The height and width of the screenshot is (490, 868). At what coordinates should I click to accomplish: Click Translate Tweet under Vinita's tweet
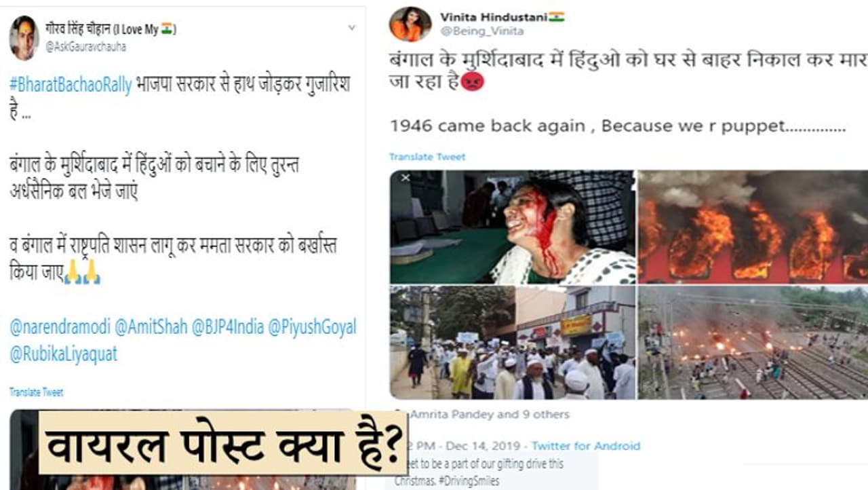point(427,157)
